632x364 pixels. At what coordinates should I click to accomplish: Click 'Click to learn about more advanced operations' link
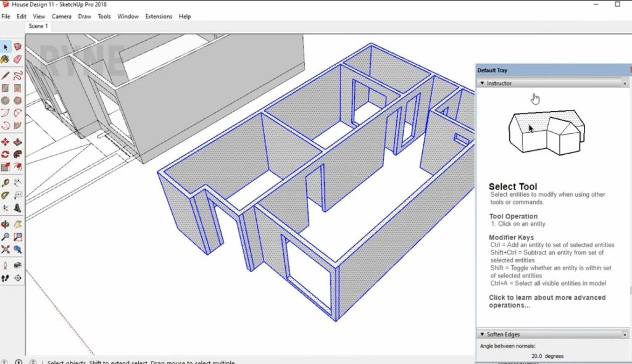click(x=547, y=301)
